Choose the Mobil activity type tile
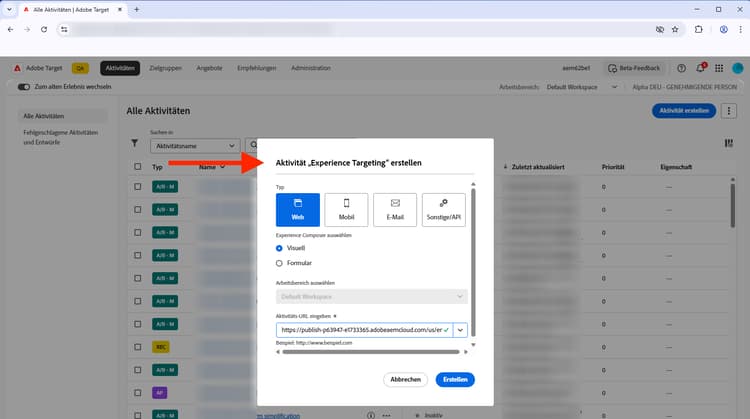Image resolution: width=750 pixels, height=419 pixels. 346,210
